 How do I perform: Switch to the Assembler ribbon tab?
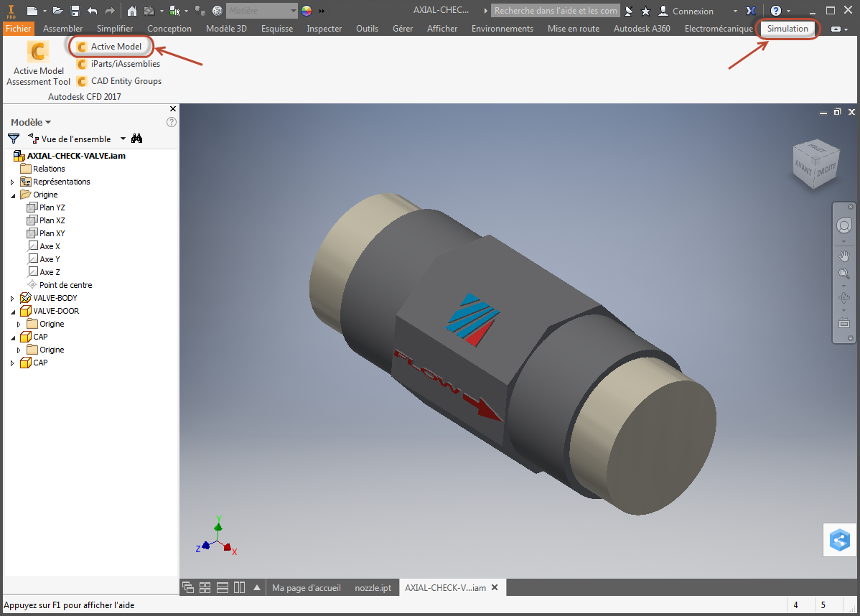62,29
